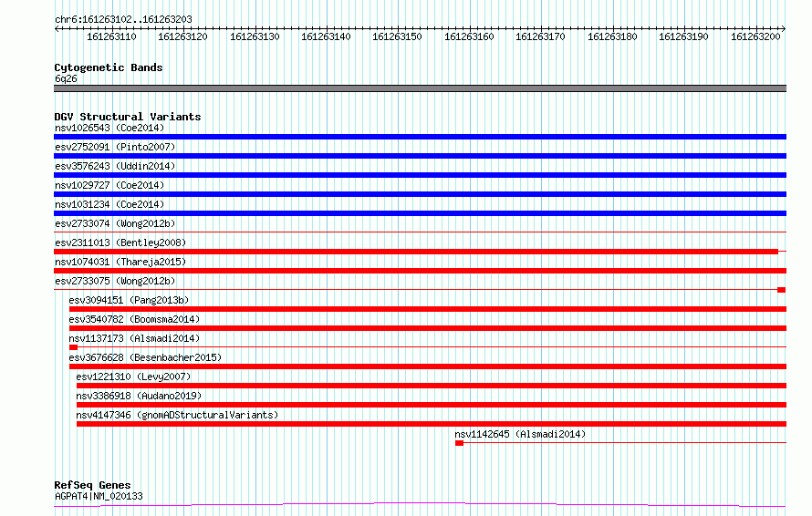Click the red bar under esv1221310

(432, 386)
